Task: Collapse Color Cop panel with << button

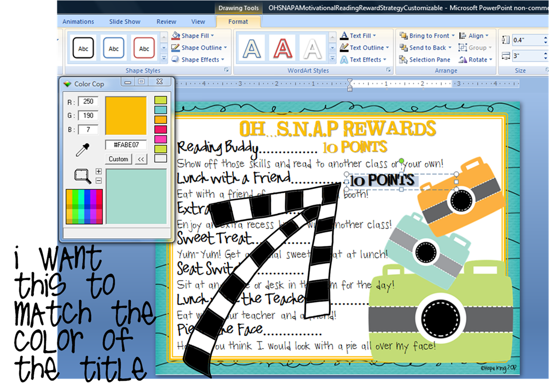Action: [141, 159]
